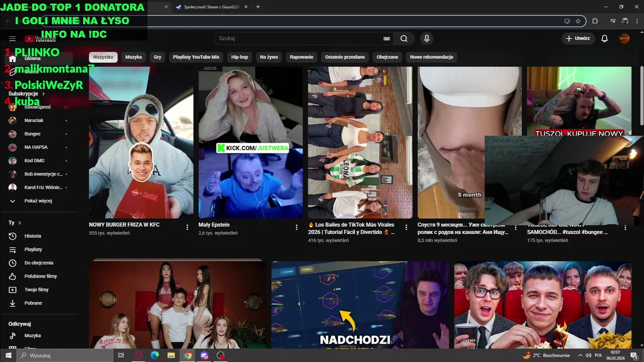Switch to Chrome on the taskbar
Viewport: 644px width, 362px height.
coord(188,355)
